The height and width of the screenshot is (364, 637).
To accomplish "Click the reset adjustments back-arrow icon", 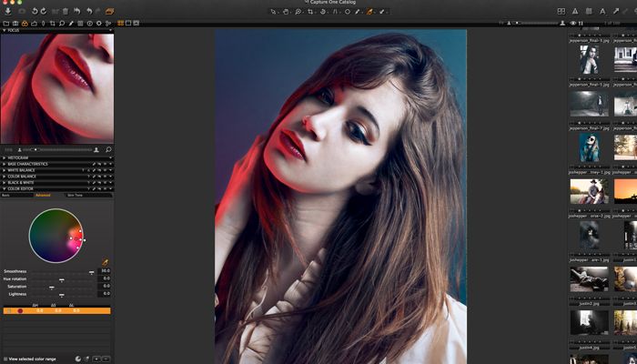I will click(77, 11).
